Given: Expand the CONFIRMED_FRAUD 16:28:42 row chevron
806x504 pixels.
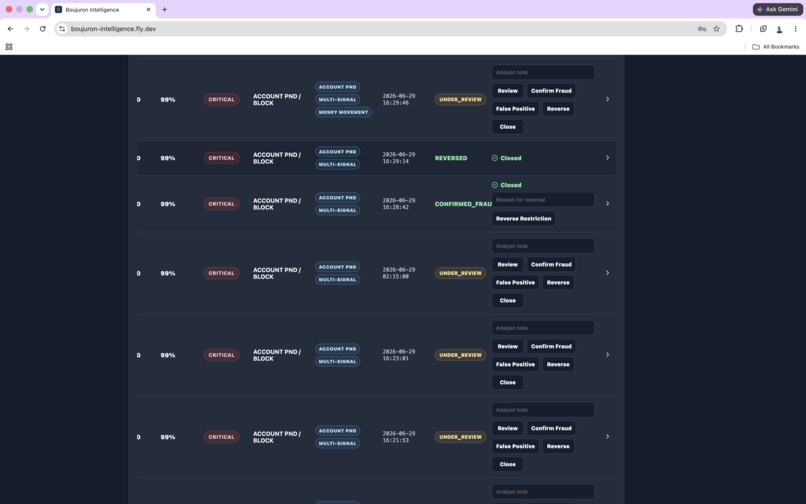Looking at the screenshot, I should point(607,204).
